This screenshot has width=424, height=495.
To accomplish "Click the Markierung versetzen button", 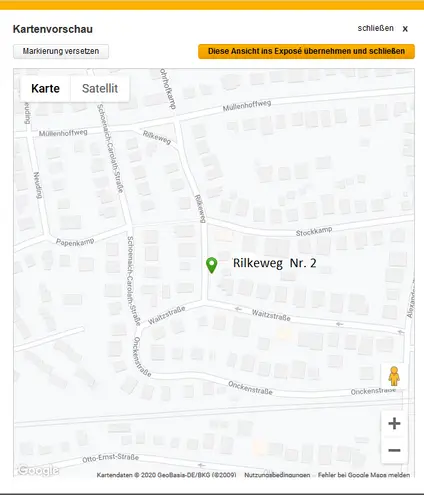I will tap(61, 51).
